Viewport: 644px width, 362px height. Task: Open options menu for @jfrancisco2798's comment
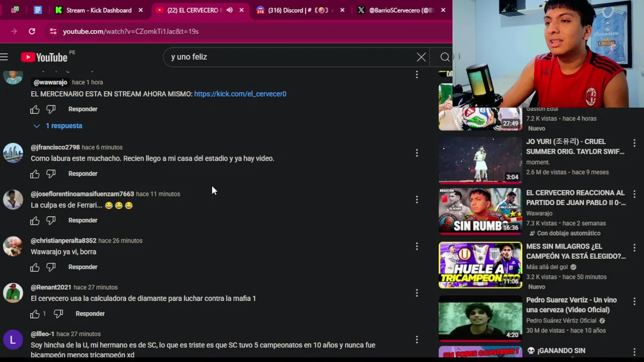tap(417, 153)
